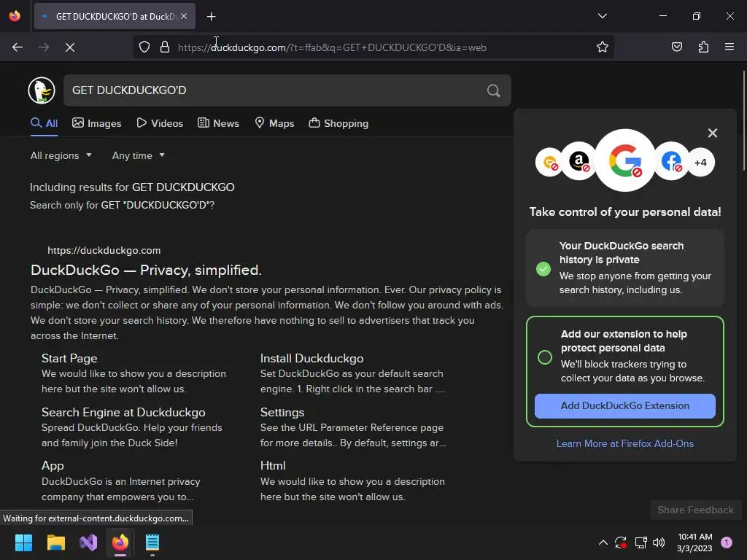Open the list all tabs chevron
The image size is (747, 560).
pos(602,16)
